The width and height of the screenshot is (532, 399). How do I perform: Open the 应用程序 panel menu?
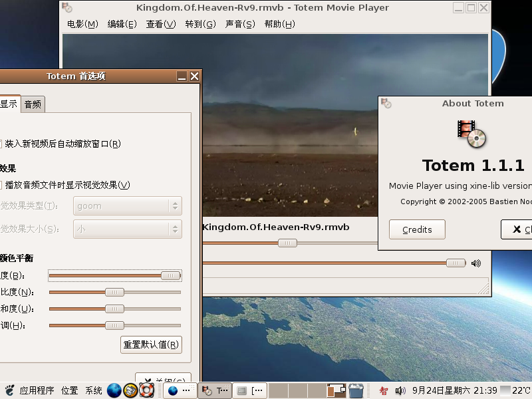click(x=37, y=391)
